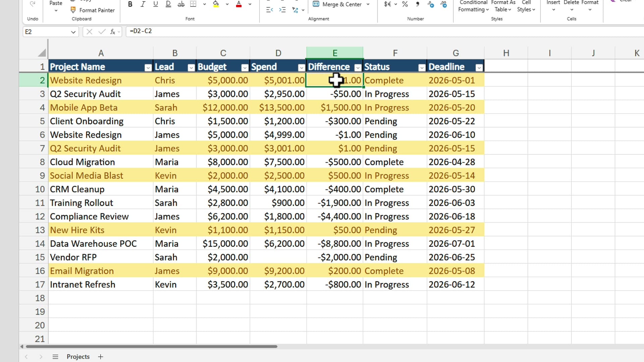Apply underline to the selected cell

click(x=156, y=4)
